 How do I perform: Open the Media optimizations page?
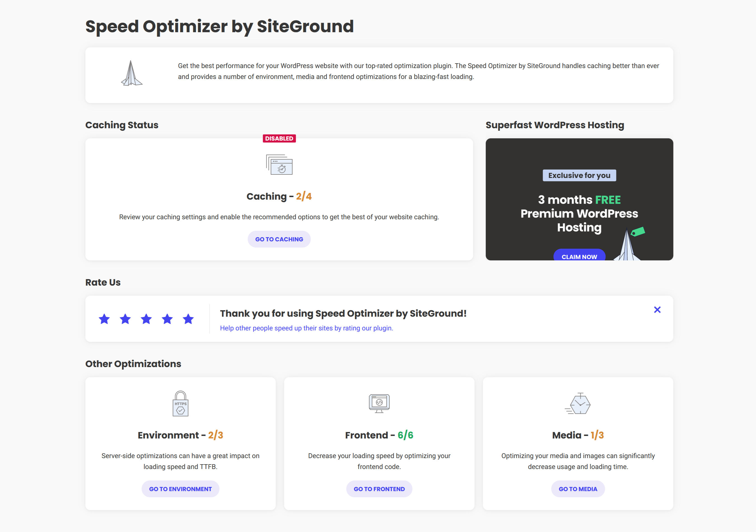[x=578, y=489]
